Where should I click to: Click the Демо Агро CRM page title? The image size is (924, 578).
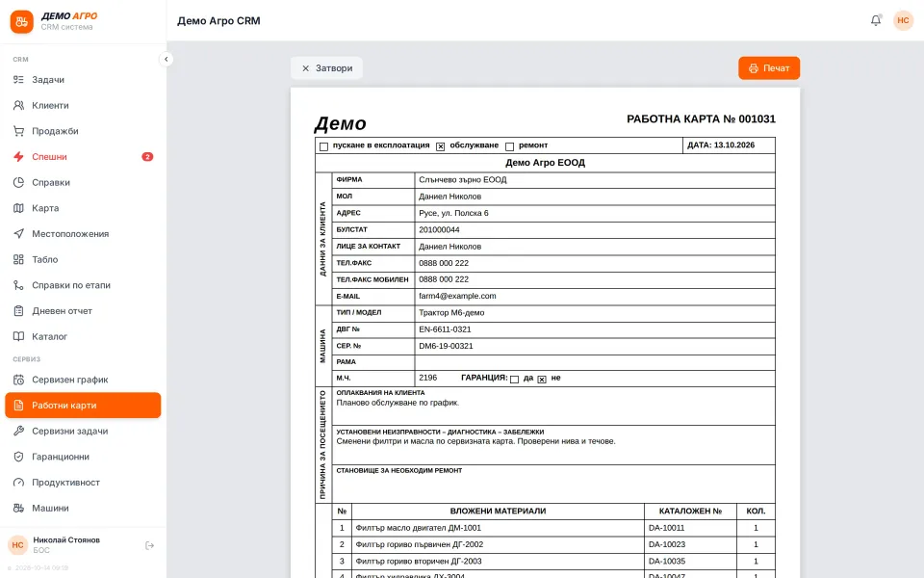[218, 20]
